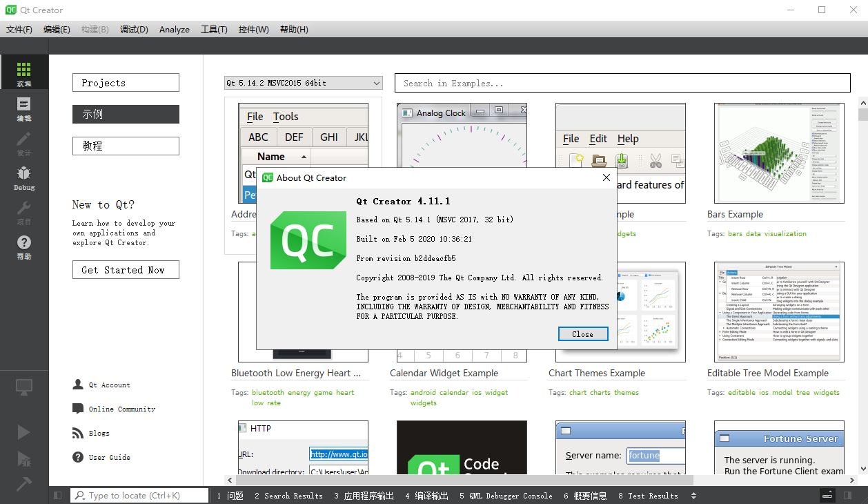Screen dimensions: 868x504
Task: Close the About Qt Creator dialog with X
Action: [606, 177]
